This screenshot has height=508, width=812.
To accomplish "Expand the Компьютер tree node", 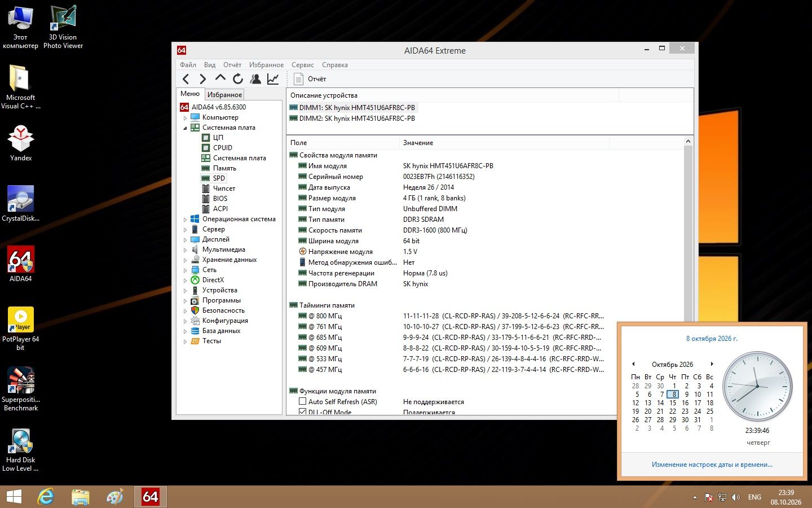I will (x=185, y=118).
